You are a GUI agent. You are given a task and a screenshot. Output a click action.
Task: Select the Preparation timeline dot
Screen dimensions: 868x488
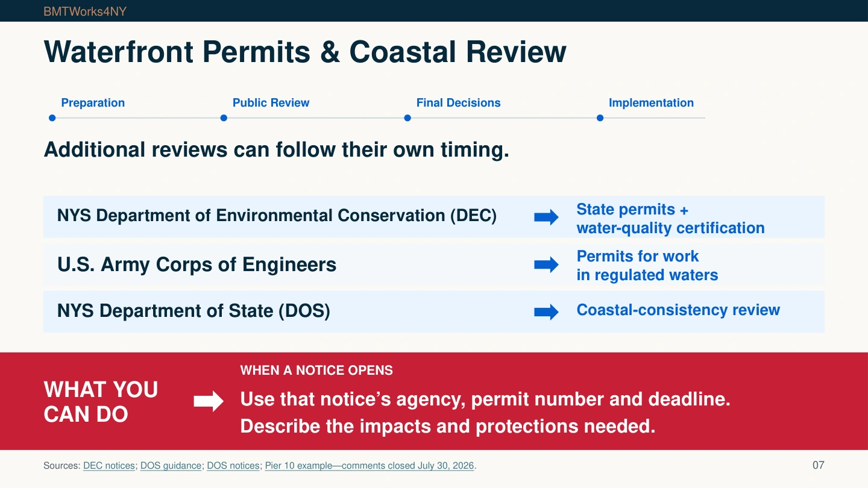click(52, 118)
